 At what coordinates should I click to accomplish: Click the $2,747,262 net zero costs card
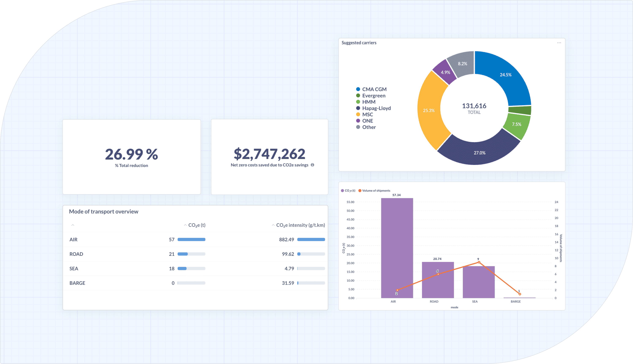(x=269, y=157)
